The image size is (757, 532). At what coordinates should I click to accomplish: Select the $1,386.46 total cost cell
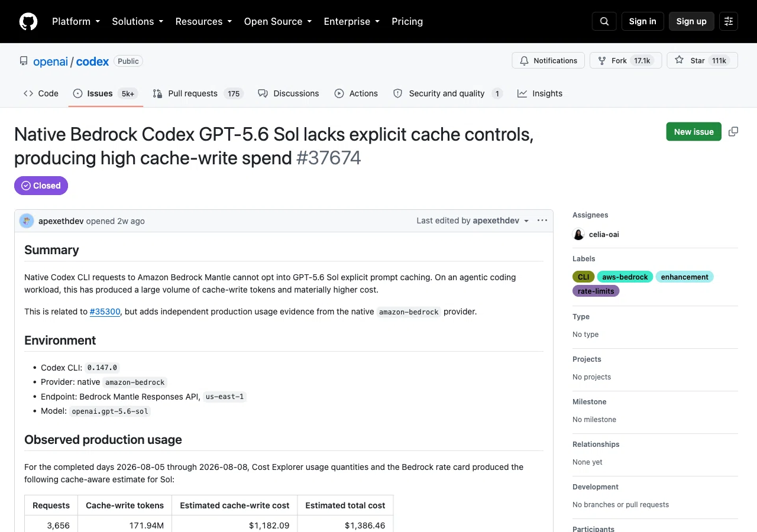pos(345,525)
